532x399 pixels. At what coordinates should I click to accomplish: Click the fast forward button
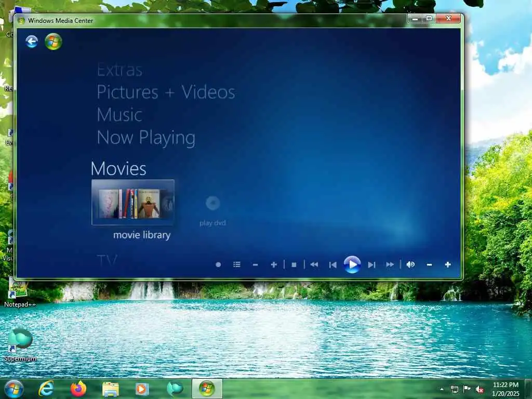tap(390, 264)
